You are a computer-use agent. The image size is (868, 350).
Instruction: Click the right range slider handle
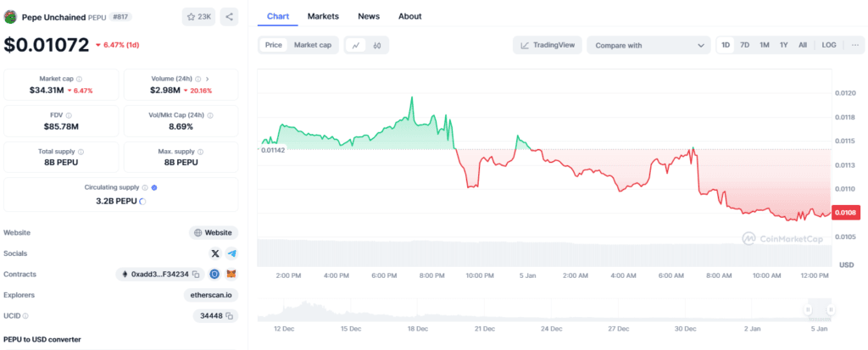831,310
